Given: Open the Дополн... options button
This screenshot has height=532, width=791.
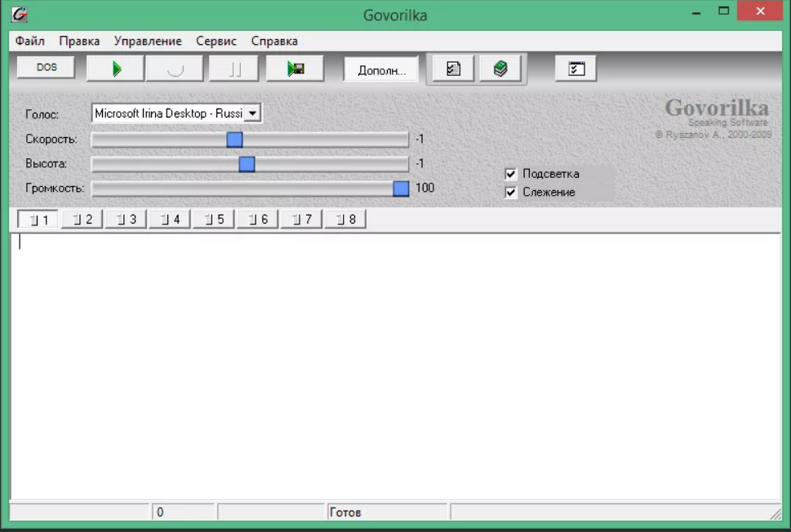Looking at the screenshot, I should [381, 69].
